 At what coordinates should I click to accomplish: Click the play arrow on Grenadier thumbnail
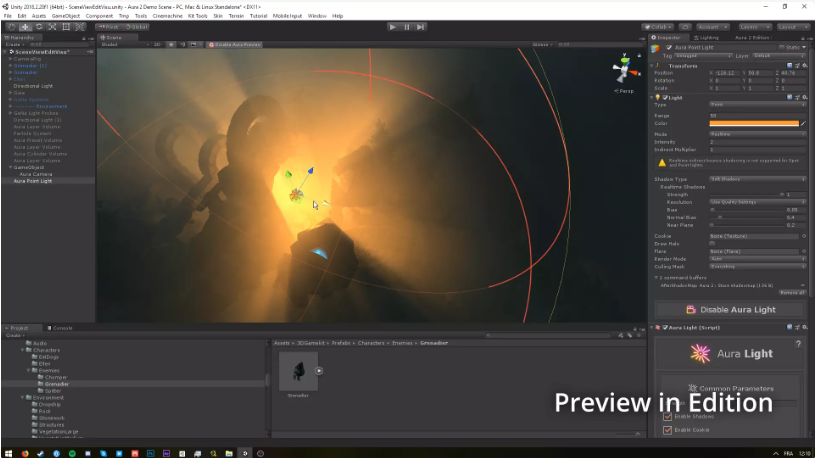pos(319,371)
